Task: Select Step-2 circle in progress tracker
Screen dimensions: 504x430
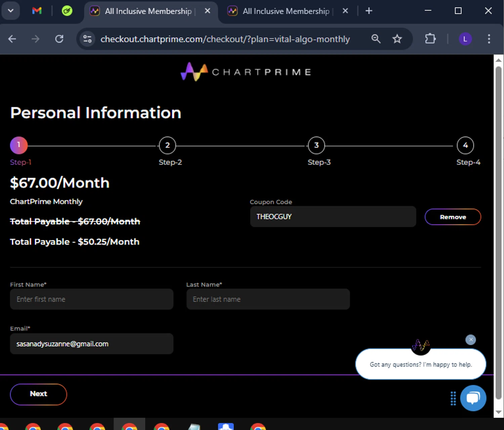Action: 167,145
